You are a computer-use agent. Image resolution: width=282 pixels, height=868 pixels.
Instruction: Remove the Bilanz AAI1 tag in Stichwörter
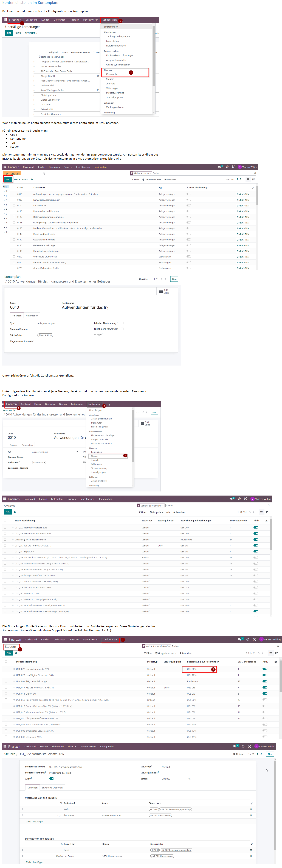point(51,335)
